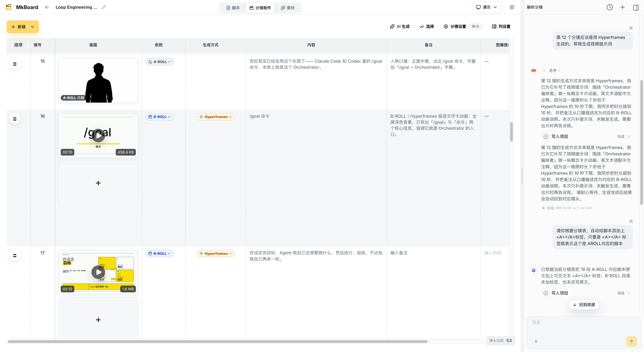Edit project name with pencil icon

point(104,7)
